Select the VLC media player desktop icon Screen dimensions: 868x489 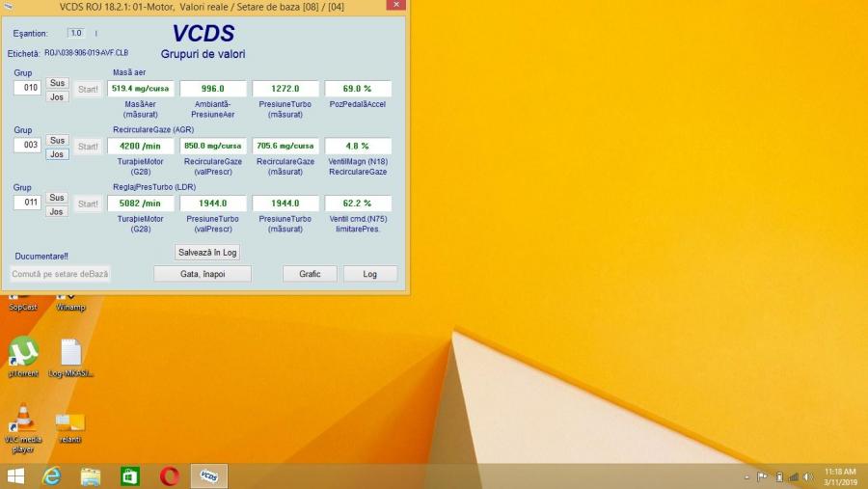(x=24, y=421)
